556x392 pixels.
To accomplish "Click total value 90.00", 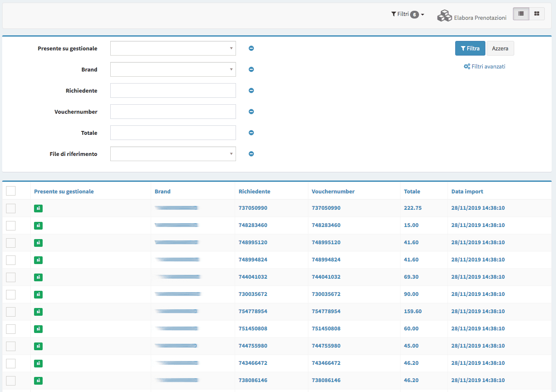I will (x=411, y=294).
